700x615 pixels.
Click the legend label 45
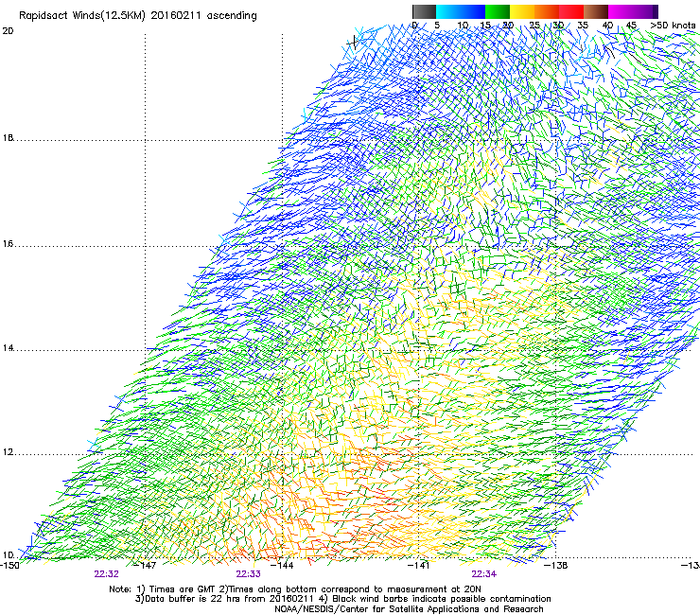(x=631, y=26)
